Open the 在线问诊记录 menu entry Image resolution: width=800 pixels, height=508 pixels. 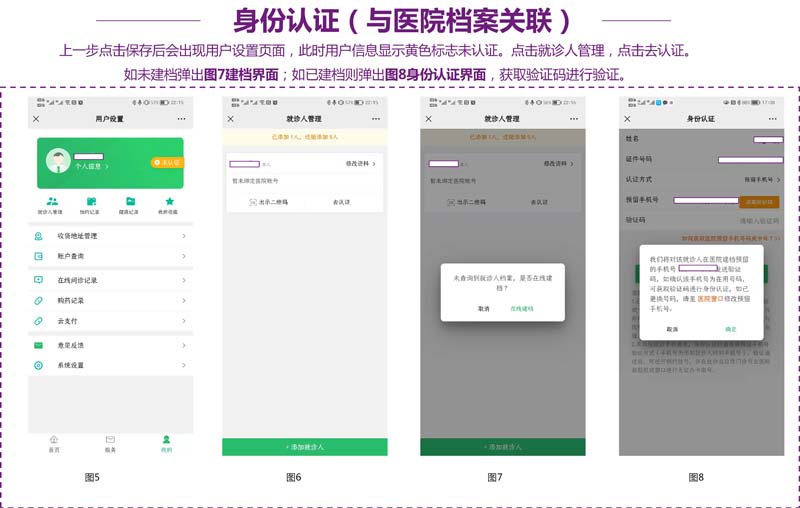[x=76, y=280]
